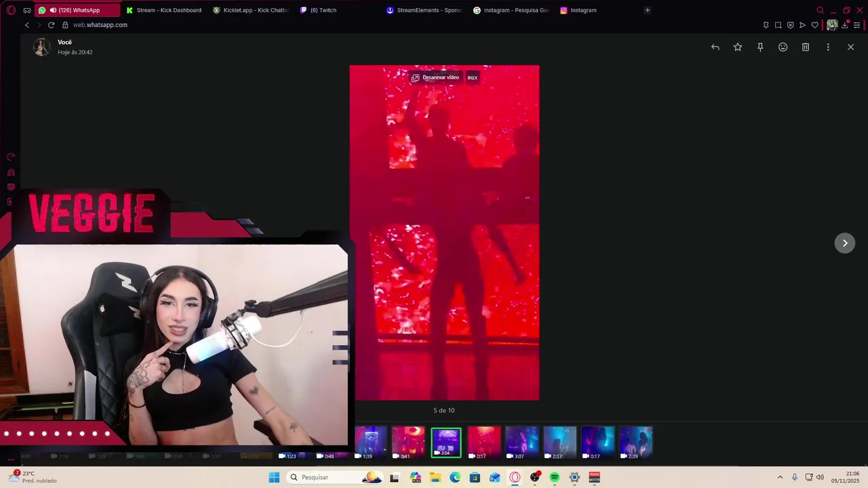Viewport: 868px width, 488px height.
Task: Open the 23°C weather widget
Action: (34, 477)
